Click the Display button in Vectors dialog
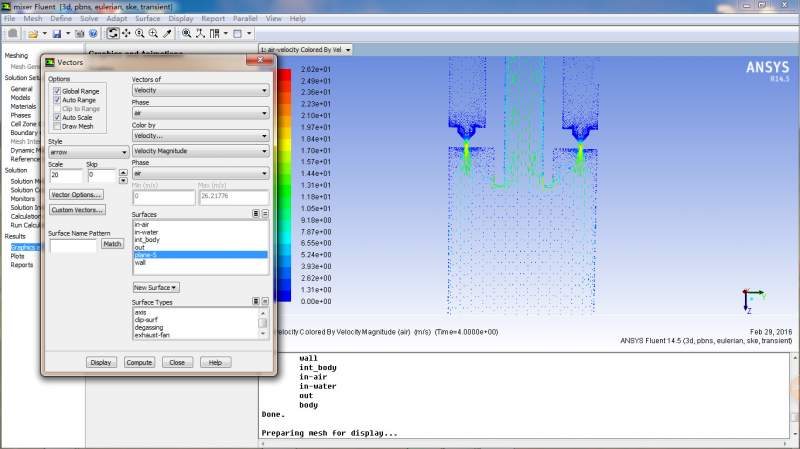Image resolution: width=800 pixels, height=449 pixels. 101,362
